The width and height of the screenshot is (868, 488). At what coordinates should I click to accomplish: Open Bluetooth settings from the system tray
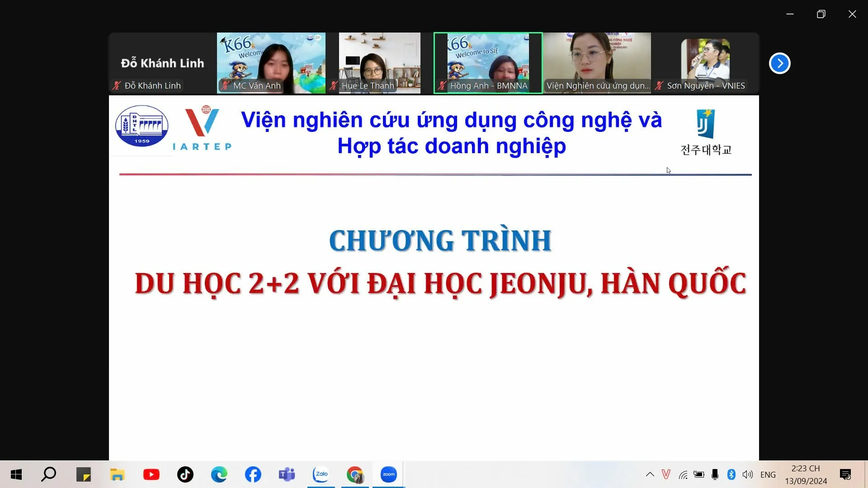[731, 474]
